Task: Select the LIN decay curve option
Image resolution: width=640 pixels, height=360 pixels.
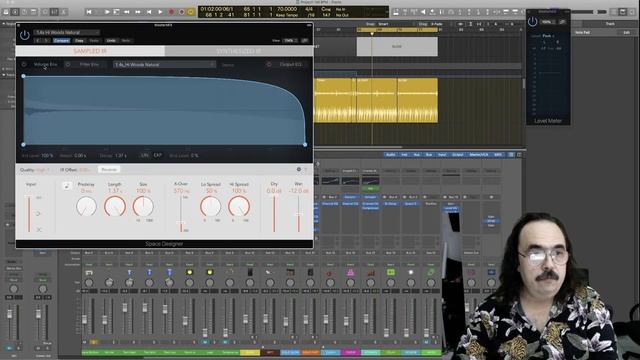Action: [x=144, y=156]
